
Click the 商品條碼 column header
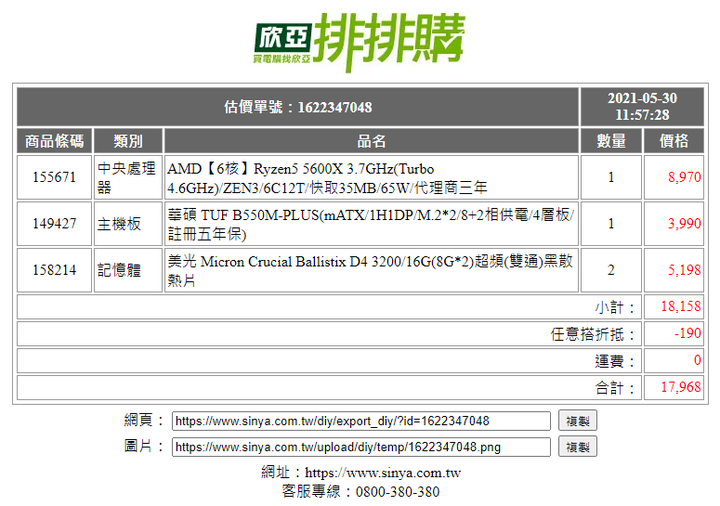[x=55, y=141]
